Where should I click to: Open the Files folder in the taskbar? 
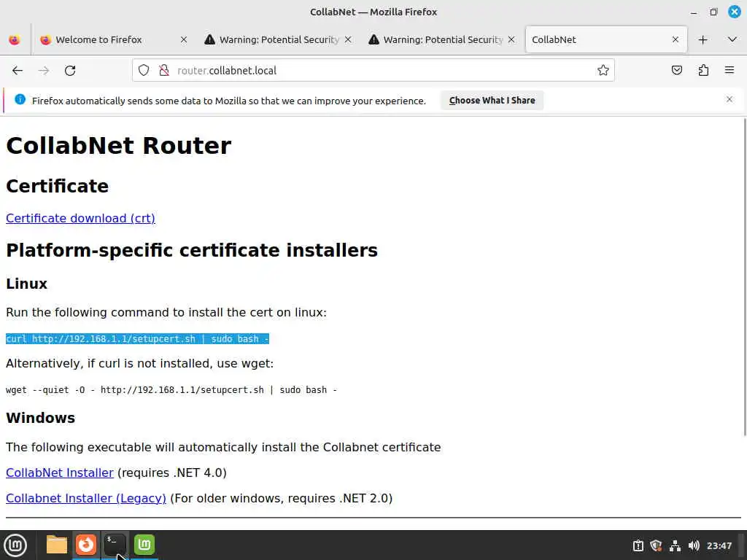coord(57,545)
